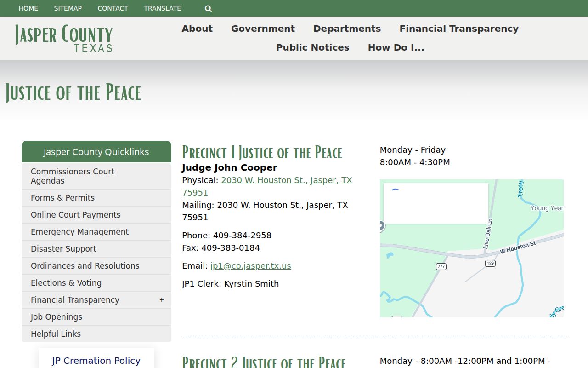Image resolution: width=588 pixels, height=368 pixels.
Task: Open Commissioners Court Agendas quicklink
Action: [x=96, y=176]
